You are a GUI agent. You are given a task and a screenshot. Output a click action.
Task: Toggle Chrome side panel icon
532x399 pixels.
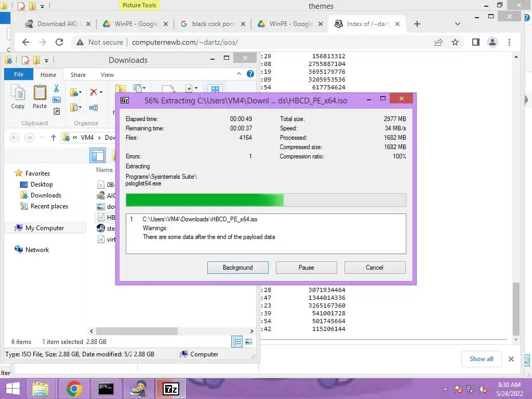(476, 42)
